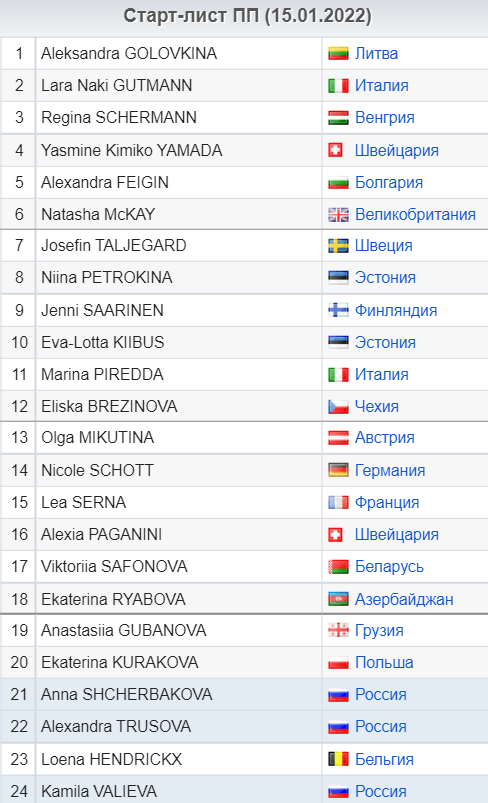Click the Finland flag icon
This screenshot has width=488, height=803.
coord(338,310)
